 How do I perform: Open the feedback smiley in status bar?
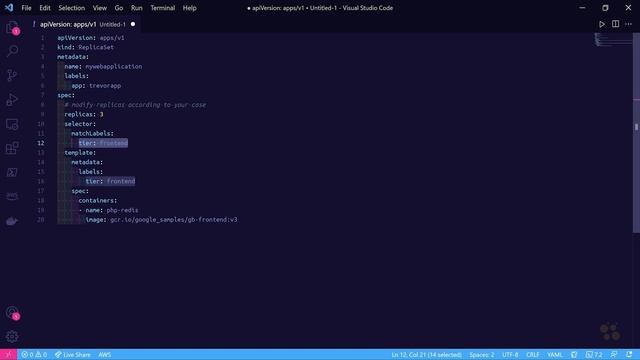tap(614, 354)
